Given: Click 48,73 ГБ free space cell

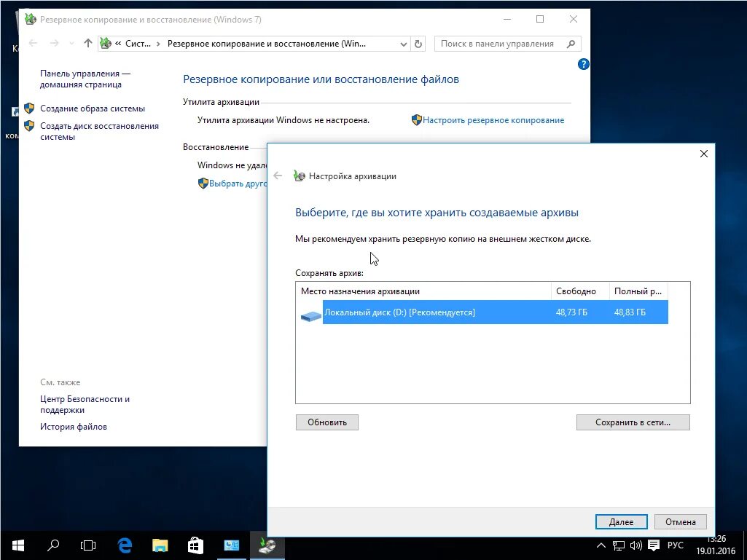Looking at the screenshot, I should pos(571,312).
